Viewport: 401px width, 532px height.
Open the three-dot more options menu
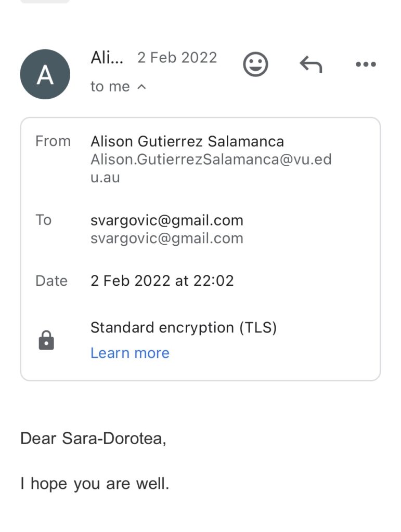click(x=366, y=64)
